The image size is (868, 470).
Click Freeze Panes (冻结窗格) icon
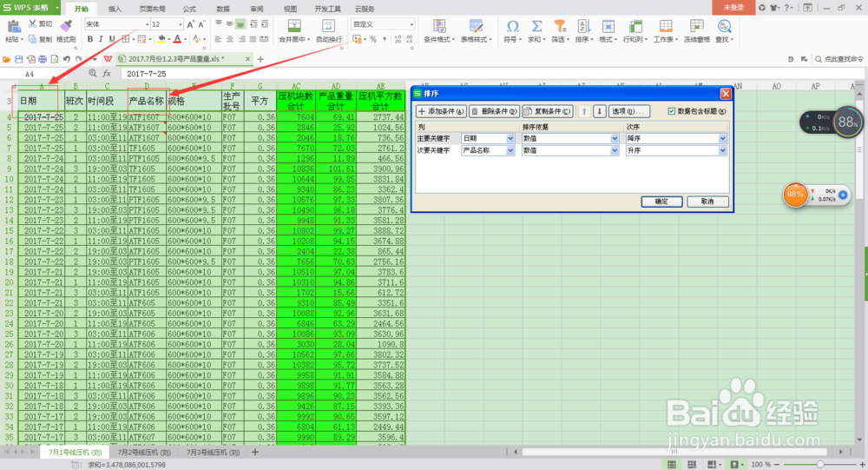696,26
